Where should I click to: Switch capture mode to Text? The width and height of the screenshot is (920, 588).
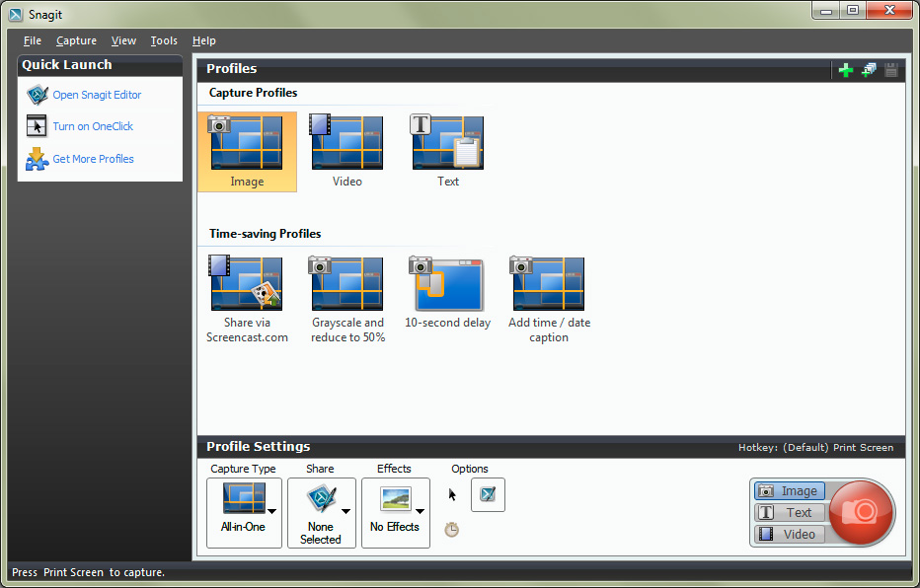(x=789, y=513)
